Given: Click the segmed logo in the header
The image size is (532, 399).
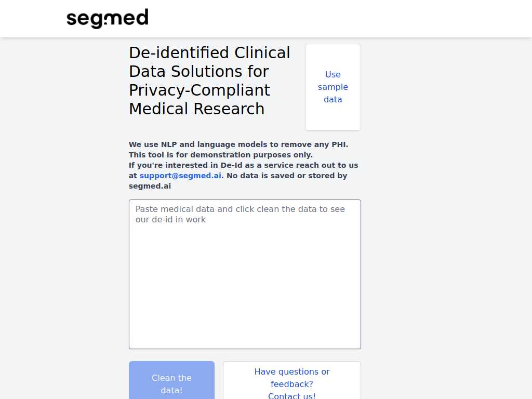Looking at the screenshot, I should pos(107,19).
